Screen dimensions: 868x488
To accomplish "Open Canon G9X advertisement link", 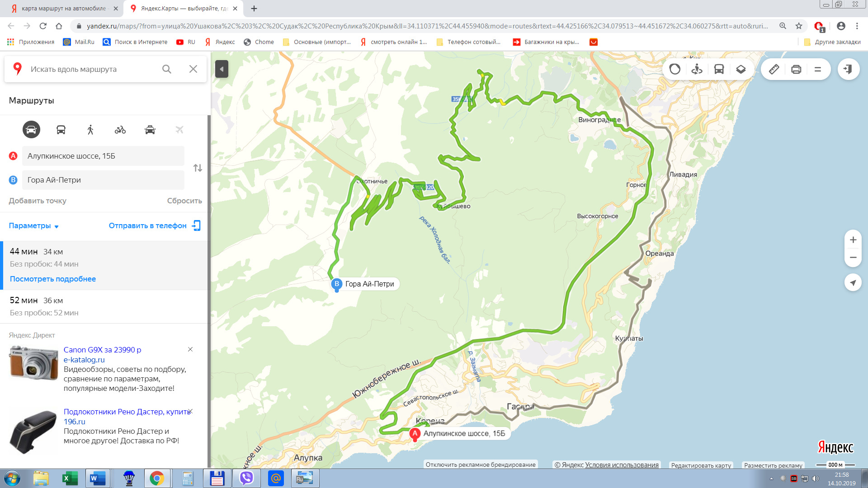I will click(102, 350).
